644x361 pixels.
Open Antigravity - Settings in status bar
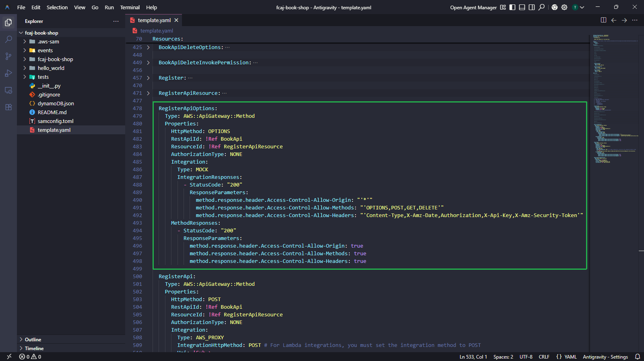(x=605, y=357)
